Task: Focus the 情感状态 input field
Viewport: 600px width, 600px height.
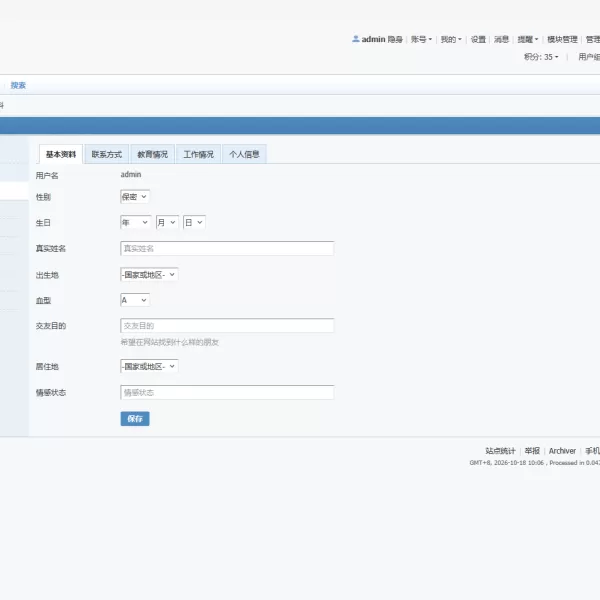Action: pos(227,393)
